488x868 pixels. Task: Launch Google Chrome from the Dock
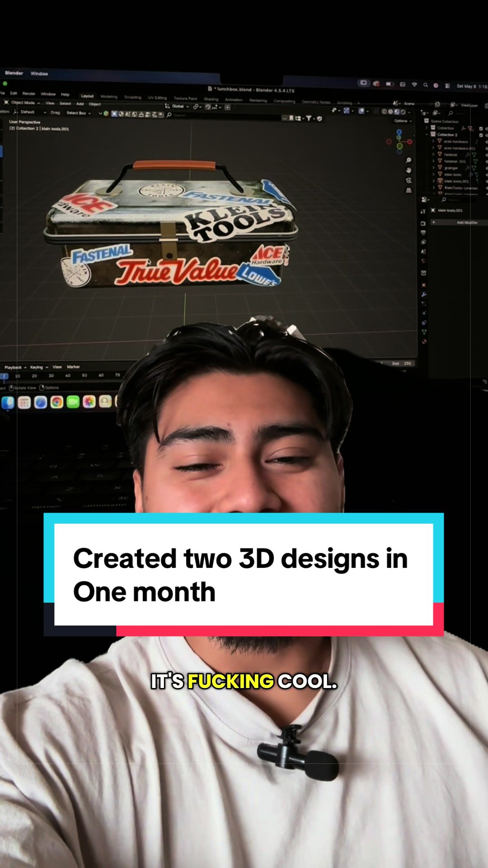pos(57,402)
